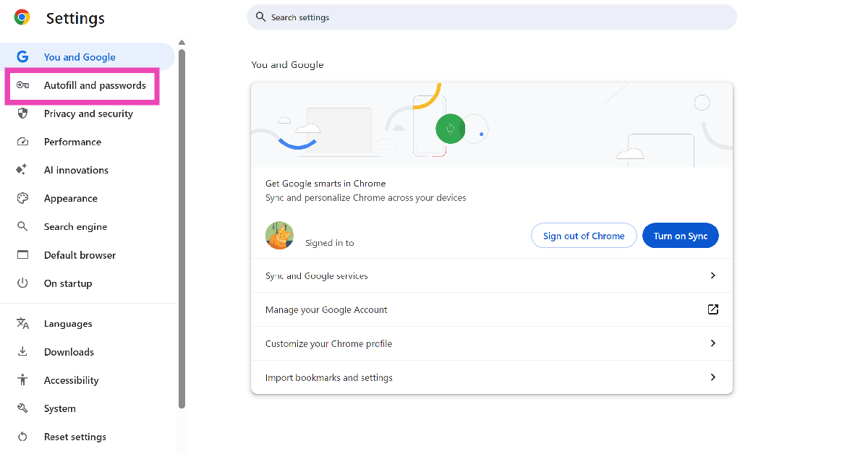
Task: Expand Import bookmarks and settings arrow
Action: (712, 377)
